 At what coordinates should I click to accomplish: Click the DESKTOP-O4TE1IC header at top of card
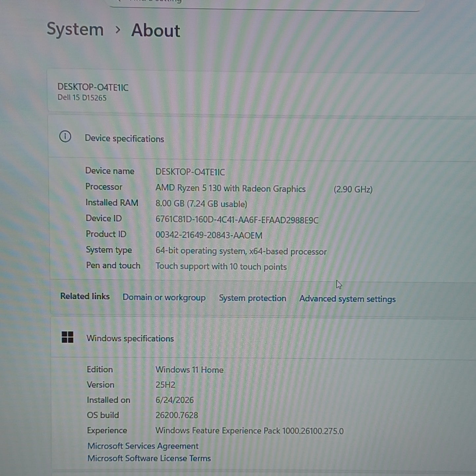(x=93, y=87)
